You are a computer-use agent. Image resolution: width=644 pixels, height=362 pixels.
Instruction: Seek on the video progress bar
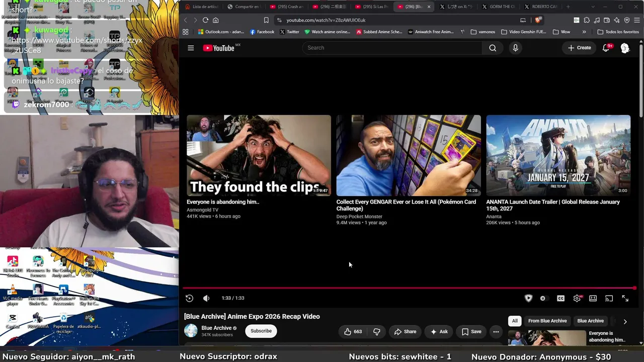pyautogui.click(x=410, y=288)
